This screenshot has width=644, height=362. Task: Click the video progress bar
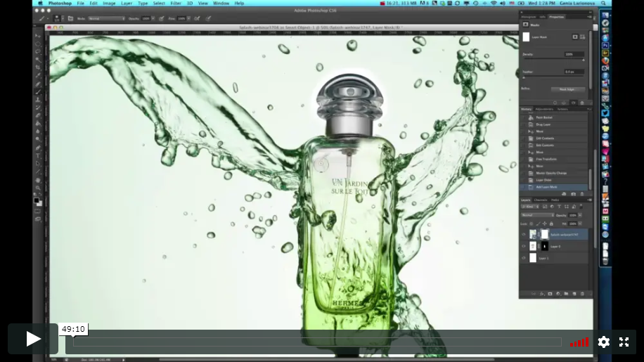[x=317, y=342]
